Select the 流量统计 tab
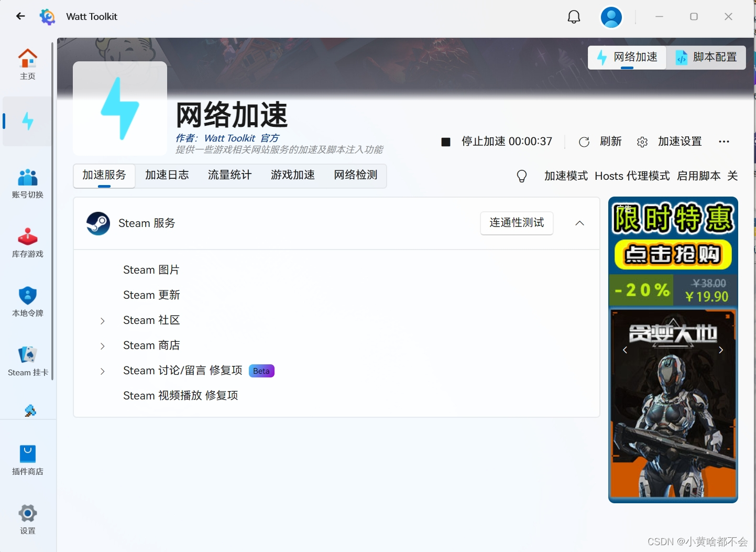This screenshot has width=756, height=552. 230,175
